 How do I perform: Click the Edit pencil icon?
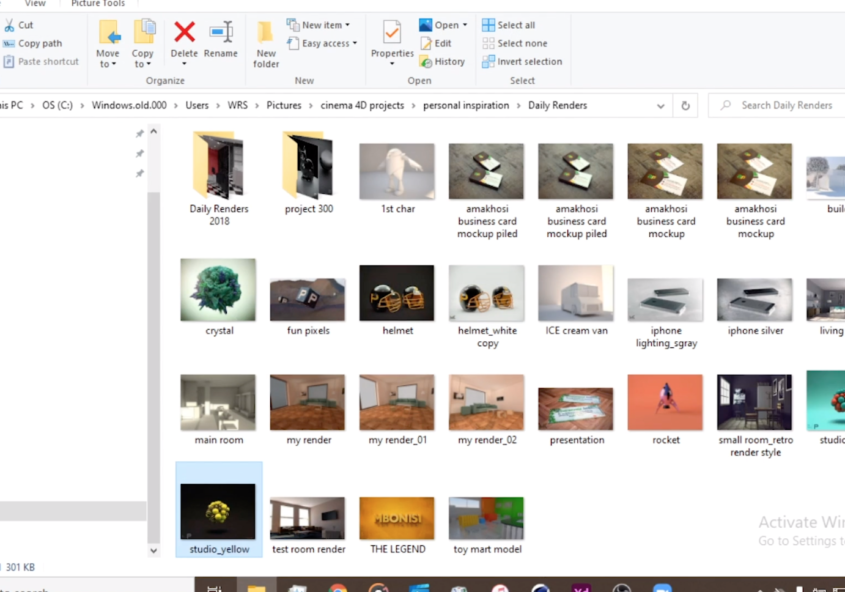[426, 44]
